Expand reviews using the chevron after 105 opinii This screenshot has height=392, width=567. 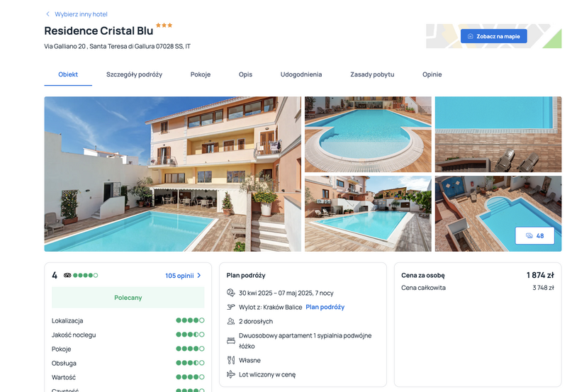pos(199,276)
